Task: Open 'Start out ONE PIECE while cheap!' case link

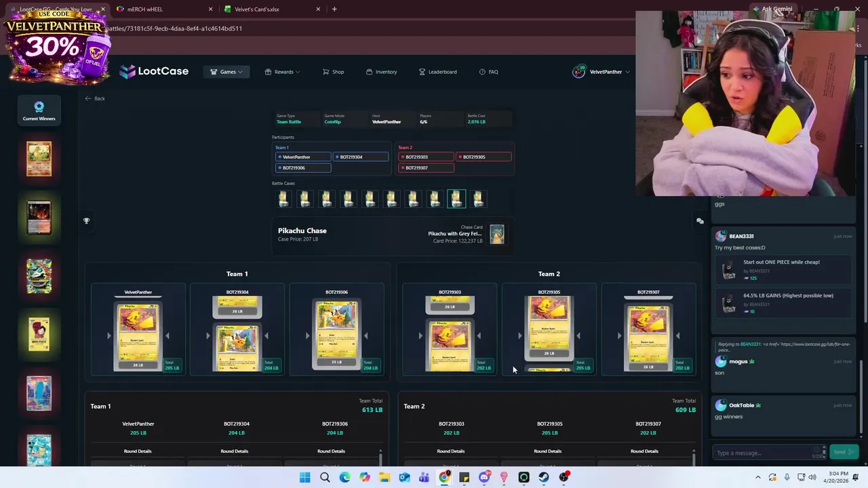Action: pyautogui.click(x=783, y=270)
